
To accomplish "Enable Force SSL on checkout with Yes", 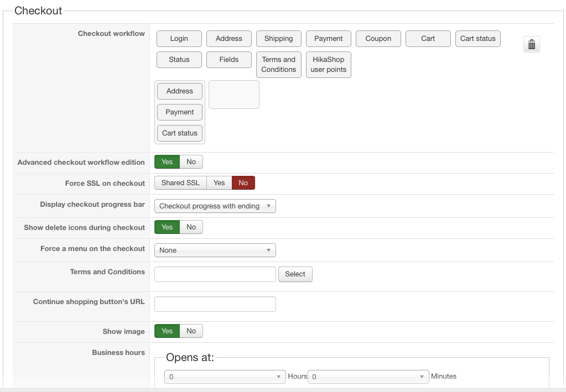I will [219, 183].
